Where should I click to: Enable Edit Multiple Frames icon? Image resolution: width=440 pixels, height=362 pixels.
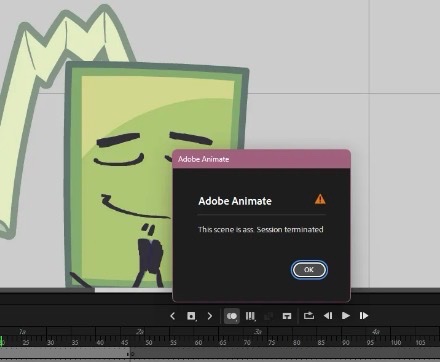click(250, 316)
